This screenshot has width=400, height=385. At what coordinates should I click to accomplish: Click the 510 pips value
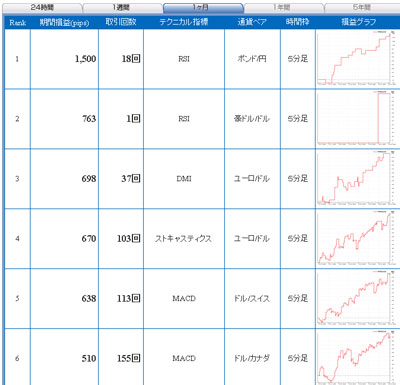(89, 358)
